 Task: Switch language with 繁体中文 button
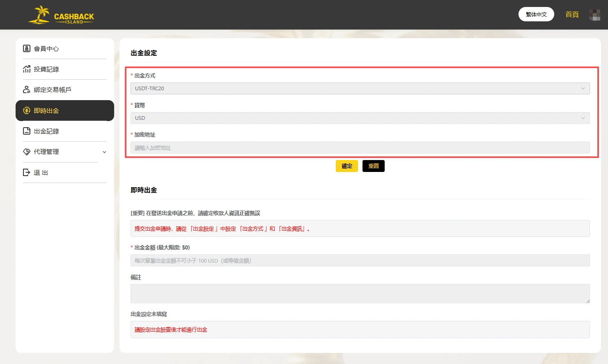[536, 14]
